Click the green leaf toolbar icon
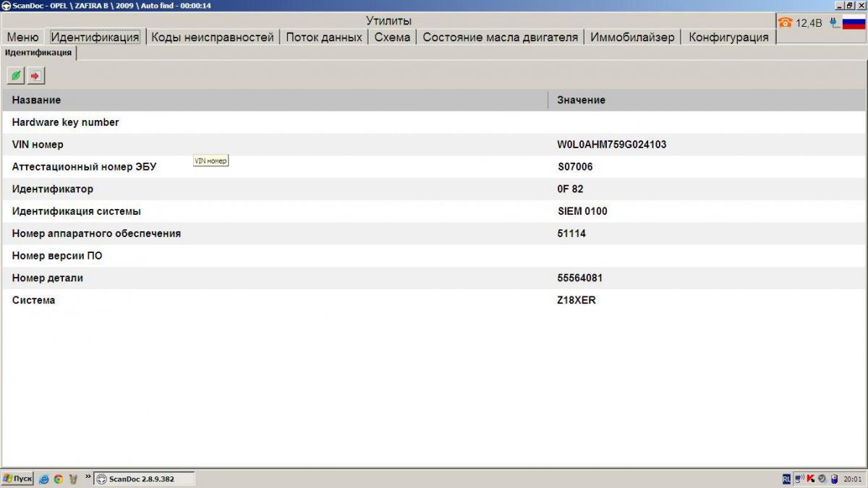 pos(16,75)
